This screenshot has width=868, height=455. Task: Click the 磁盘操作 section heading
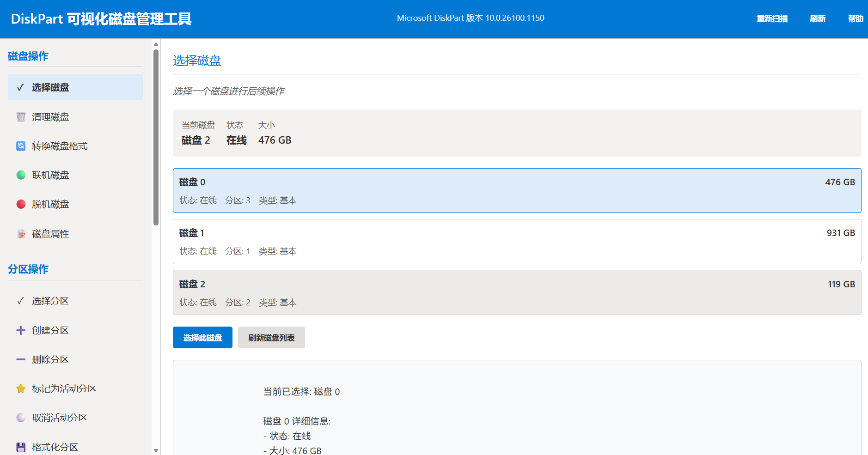(x=28, y=56)
